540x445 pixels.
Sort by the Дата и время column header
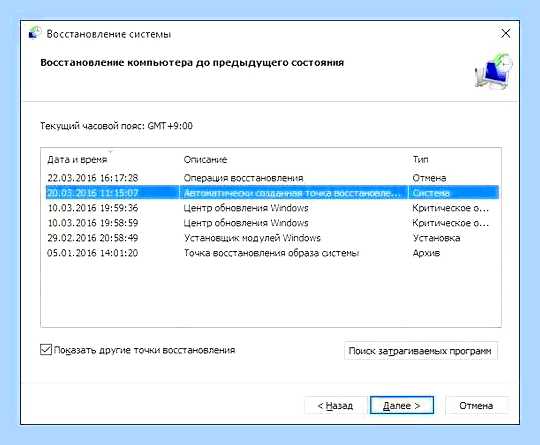[x=77, y=159]
